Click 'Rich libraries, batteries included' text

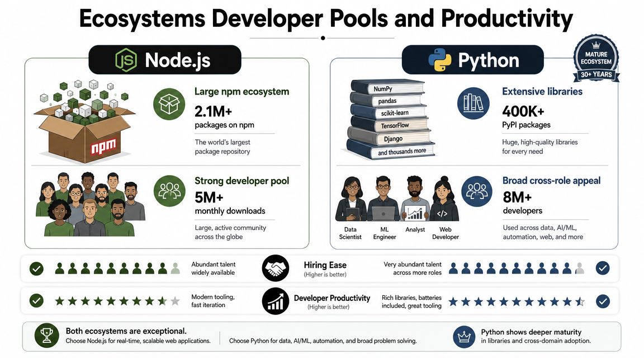coord(411,302)
